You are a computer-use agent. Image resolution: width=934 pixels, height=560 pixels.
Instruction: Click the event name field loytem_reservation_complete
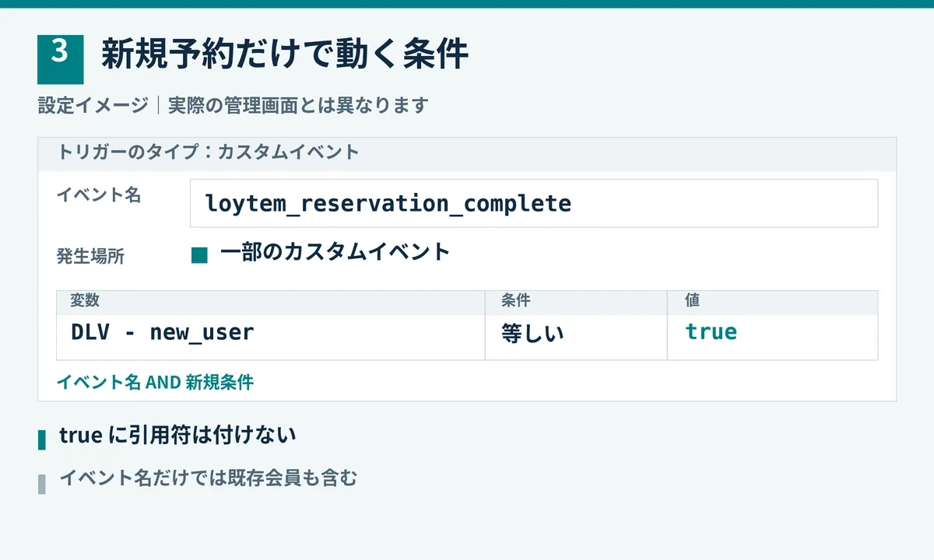click(x=534, y=204)
